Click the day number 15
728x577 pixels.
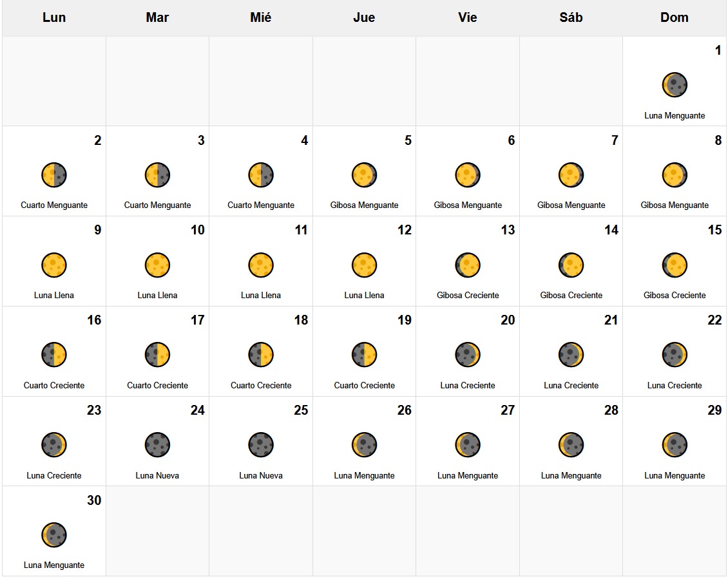pyautogui.click(x=714, y=231)
